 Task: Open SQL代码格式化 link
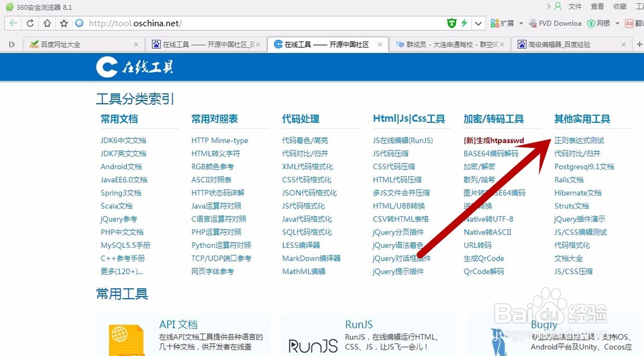click(307, 232)
